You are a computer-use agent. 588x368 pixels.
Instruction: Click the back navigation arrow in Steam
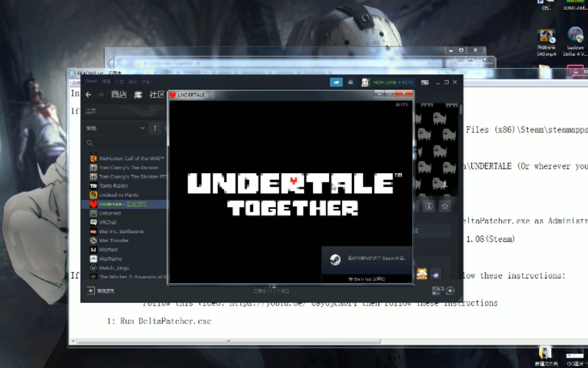[88, 95]
